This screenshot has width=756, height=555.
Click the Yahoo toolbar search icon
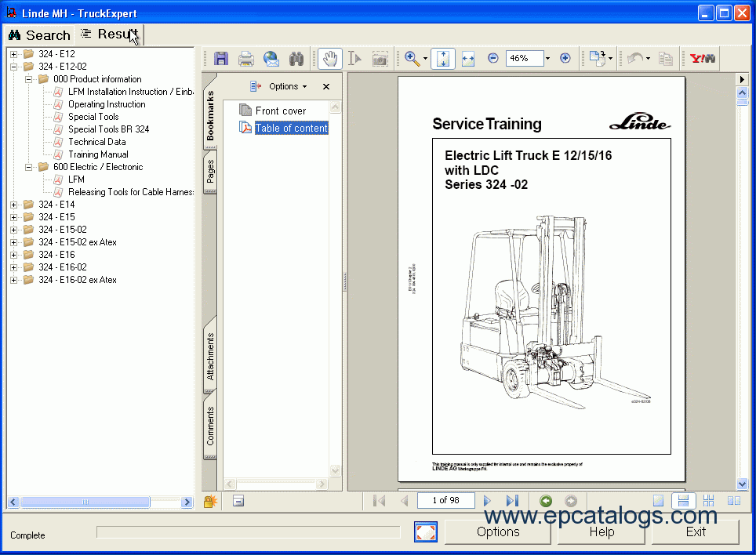(x=703, y=58)
